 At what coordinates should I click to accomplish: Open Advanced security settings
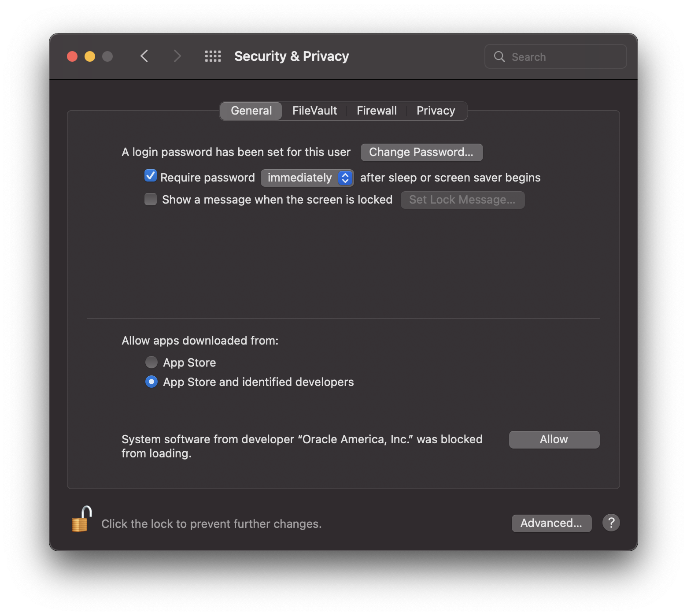pos(551,523)
